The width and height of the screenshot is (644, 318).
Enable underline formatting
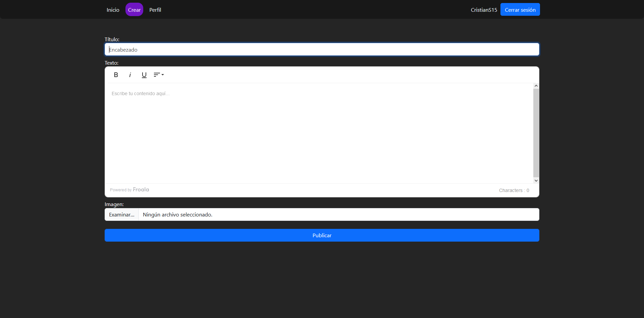(x=144, y=75)
